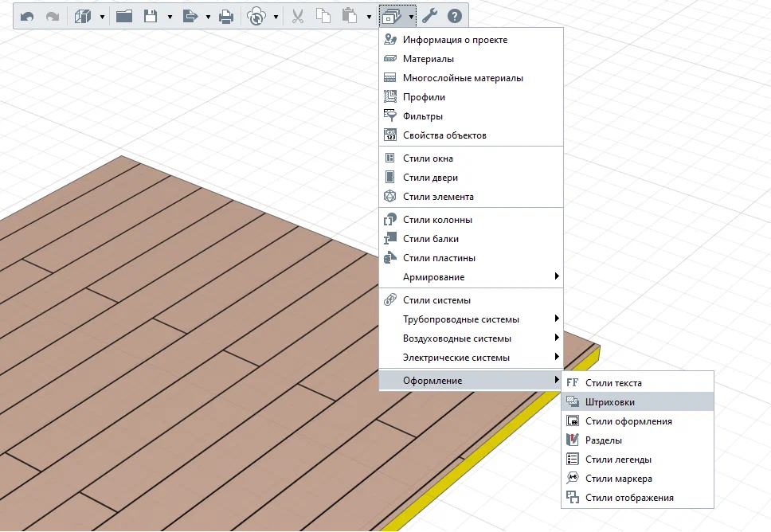The width and height of the screenshot is (771, 532).
Task: Click the Export icon in the toolbar
Action: [x=190, y=16]
